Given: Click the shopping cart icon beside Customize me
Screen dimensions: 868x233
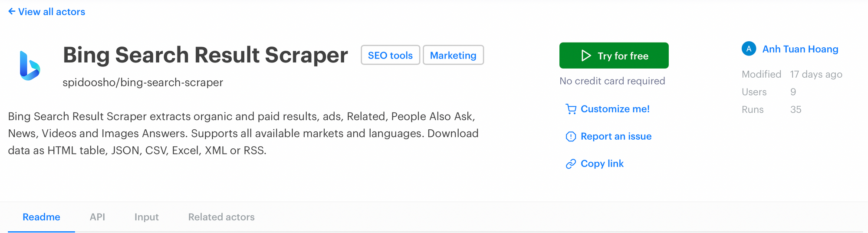Looking at the screenshot, I should (x=571, y=109).
